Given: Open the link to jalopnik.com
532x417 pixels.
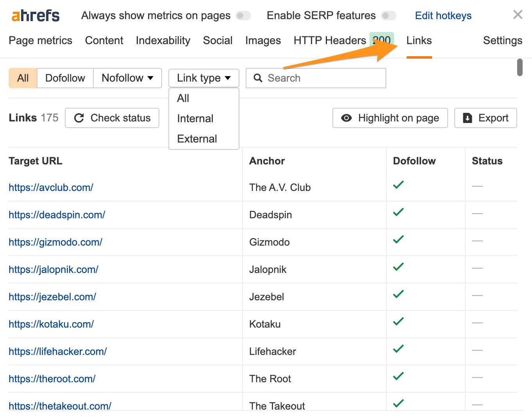Looking at the screenshot, I should click(x=54, y=269).
